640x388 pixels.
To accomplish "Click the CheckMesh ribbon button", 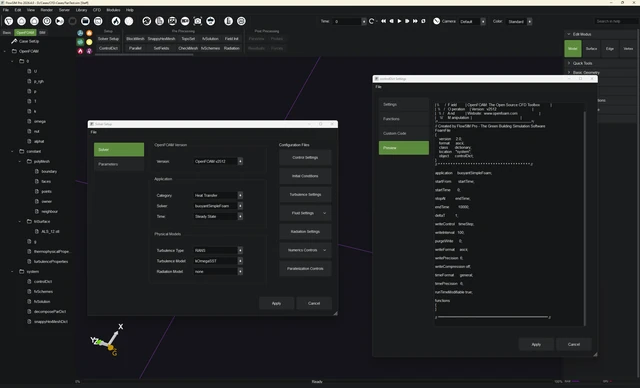I will (x=188, y=48).
